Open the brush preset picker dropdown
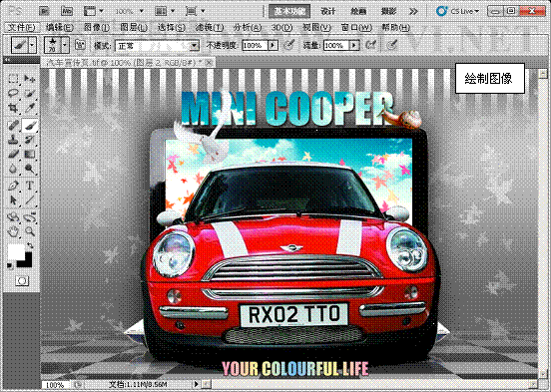The image size is (551, 392). coord(65,45)
